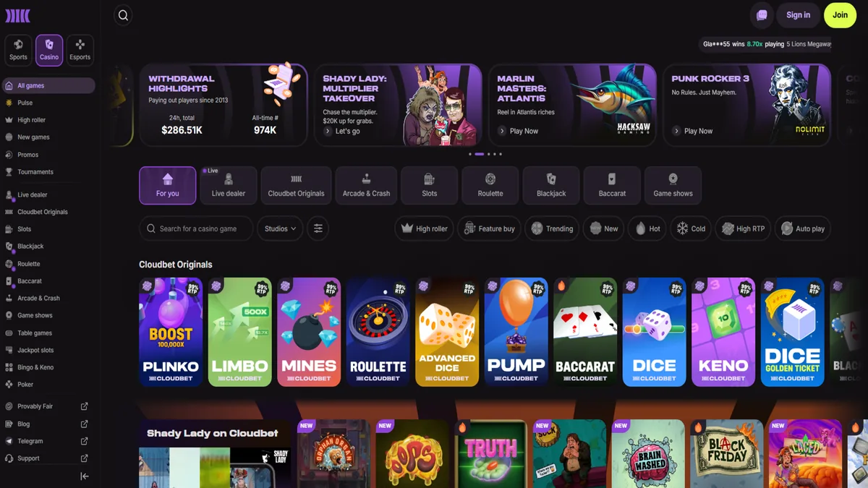Image resolution: width=868 pixels, height=488 pixels.
Task: Open the Pump game thumbnail
Action: click(x=516, y=332)
